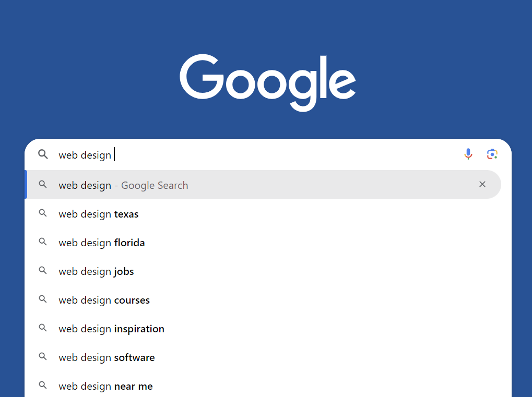The width and height of the screenshot is (532, 397).
Task: Click the search icon beside 'web design jobs'
Action: pyautogui.click(x=43, y=271)
